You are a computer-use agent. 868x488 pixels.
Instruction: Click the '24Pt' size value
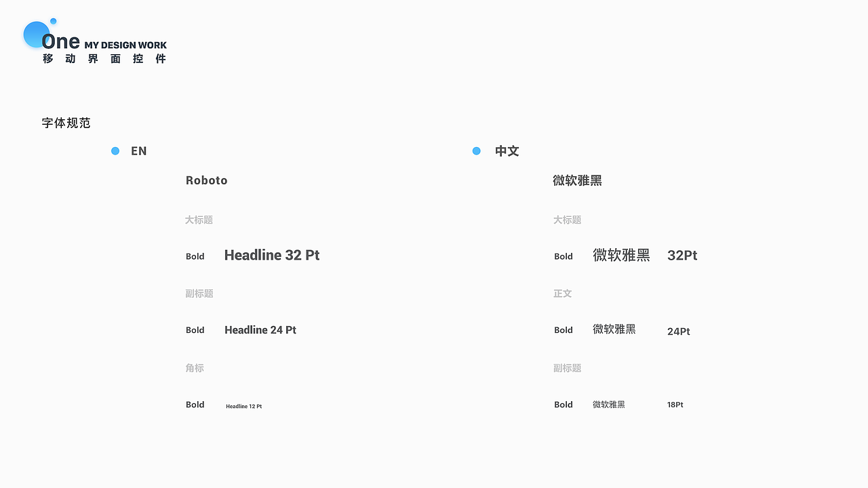pos(679,331)
